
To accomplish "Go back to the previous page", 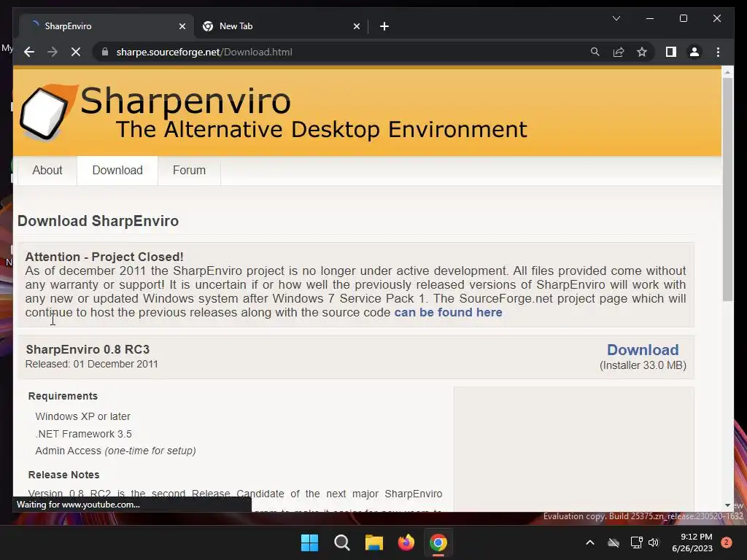I will tap(29, 52).
